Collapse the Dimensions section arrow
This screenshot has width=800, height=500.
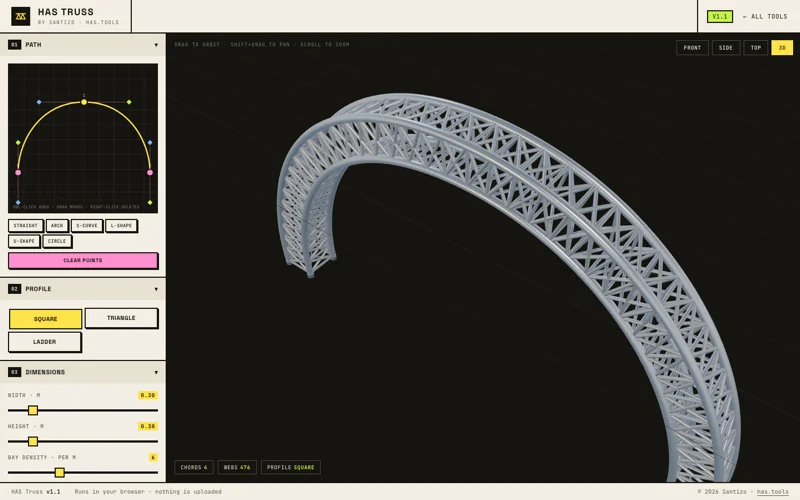(156, 372)
